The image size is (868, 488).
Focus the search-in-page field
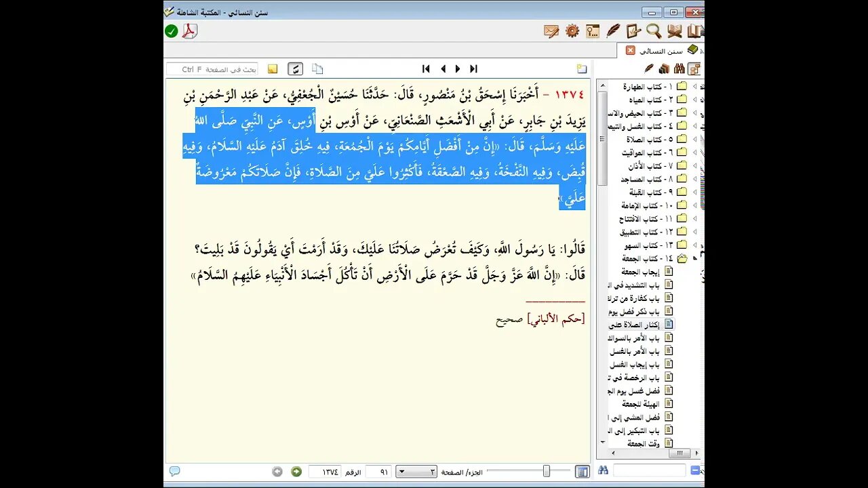pyautogui.click(x=212, y=69)
